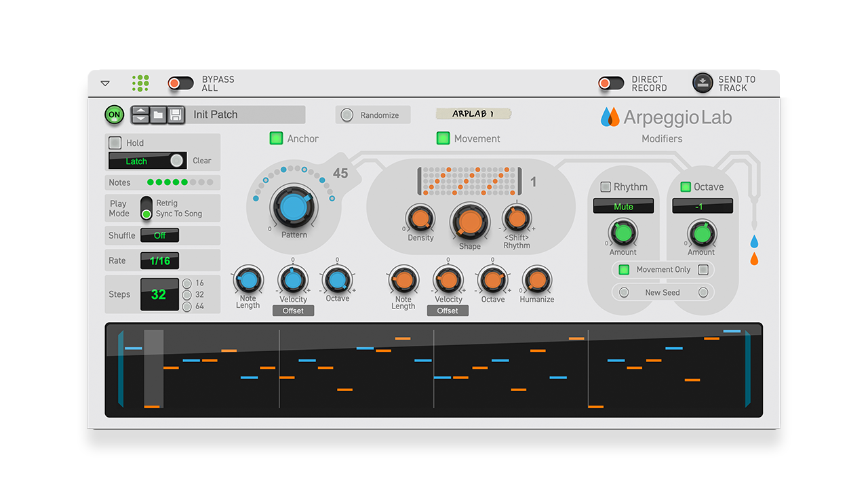Save the current patch with the floppy disk icon

(176, 115)
